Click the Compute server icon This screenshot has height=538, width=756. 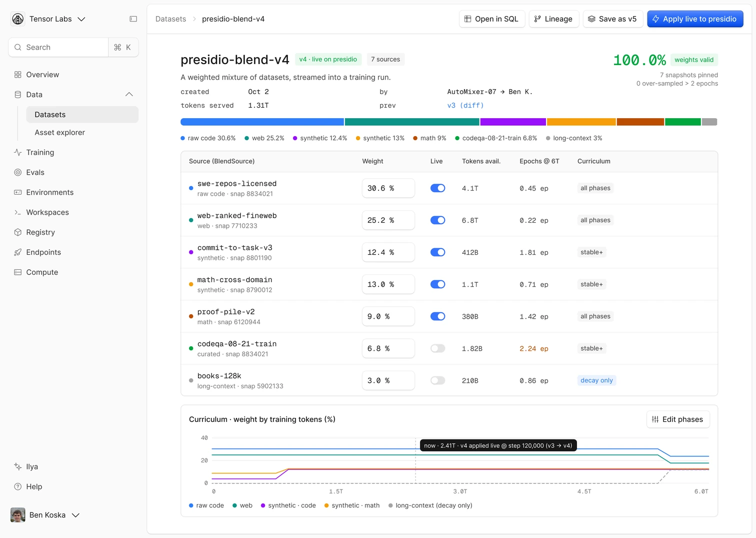tap(18, 272)
